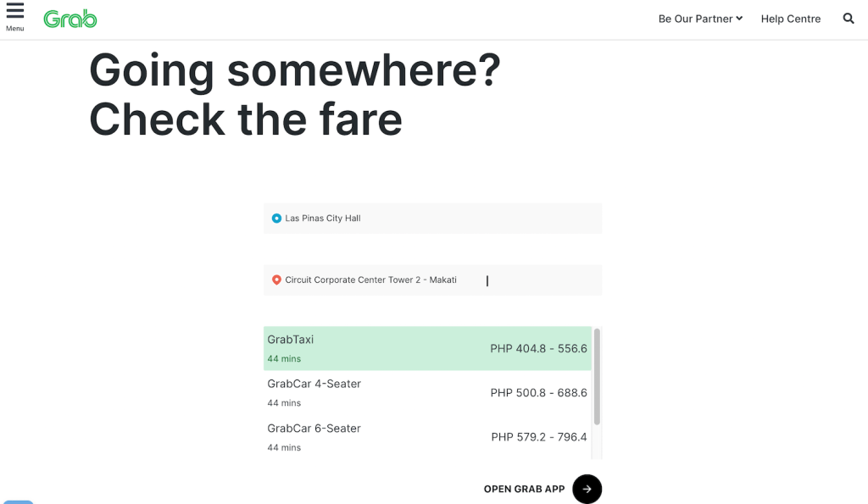Open the blue chat widget at bottom left
Image resolution: width=868 pixels, height=504 pixels.
pyautogui.click(x=19, y=501)
